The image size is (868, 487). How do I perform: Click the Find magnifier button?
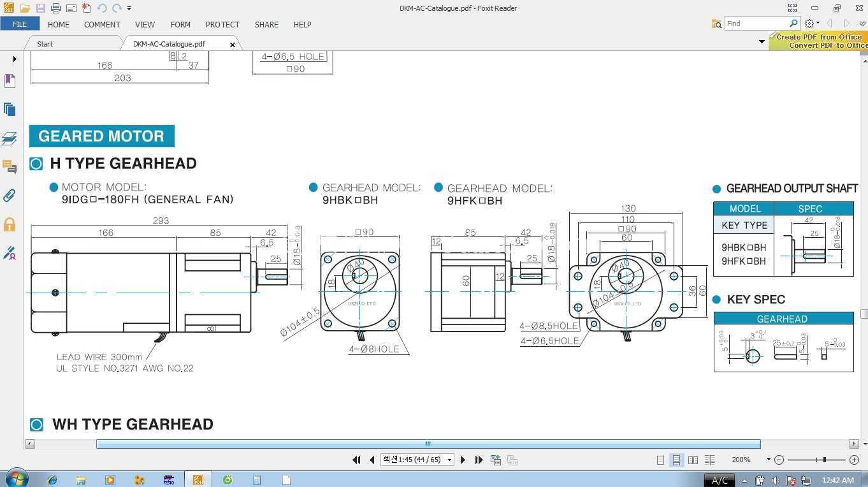point(793,24)
